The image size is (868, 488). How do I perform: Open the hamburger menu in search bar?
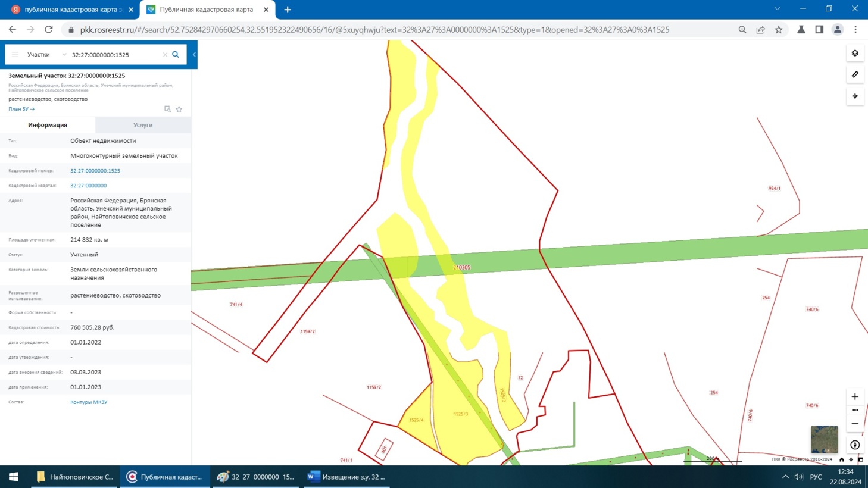point(15,55)
